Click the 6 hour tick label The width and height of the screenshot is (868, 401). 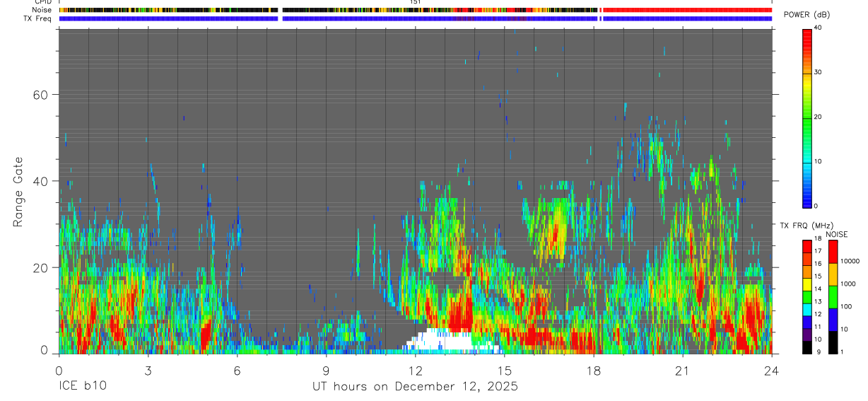click(237, 371)
